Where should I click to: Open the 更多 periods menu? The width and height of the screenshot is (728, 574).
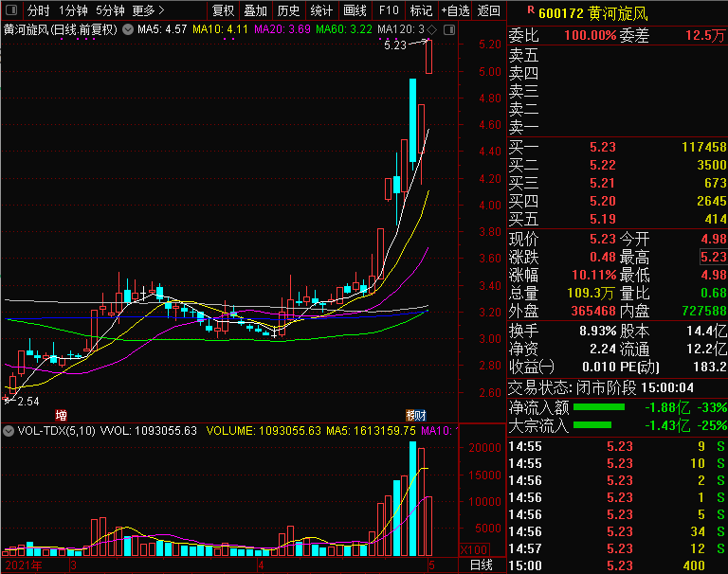[x=147, y=10]
